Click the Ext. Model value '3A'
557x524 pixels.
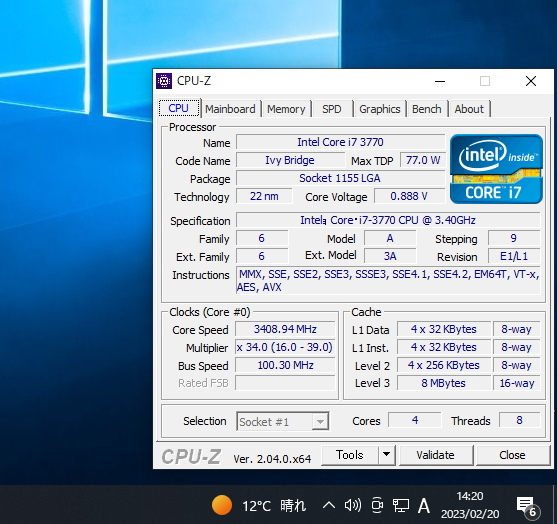(390, 256)
